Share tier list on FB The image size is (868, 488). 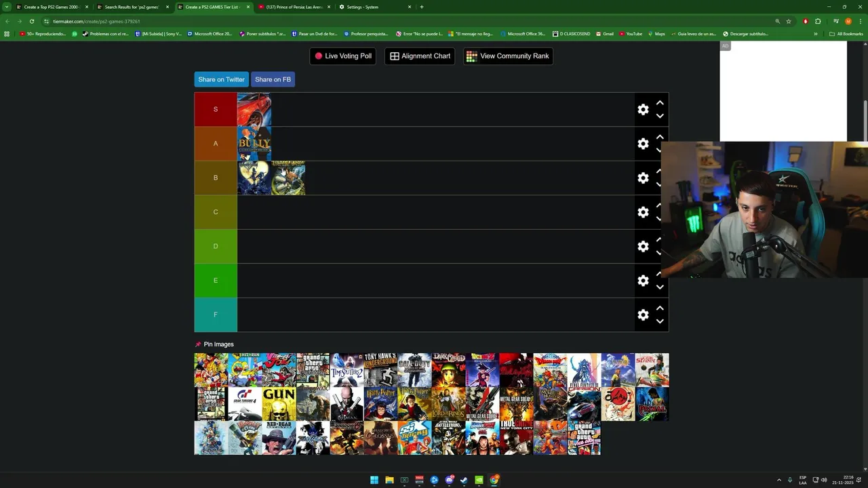[x=273, y=79]
